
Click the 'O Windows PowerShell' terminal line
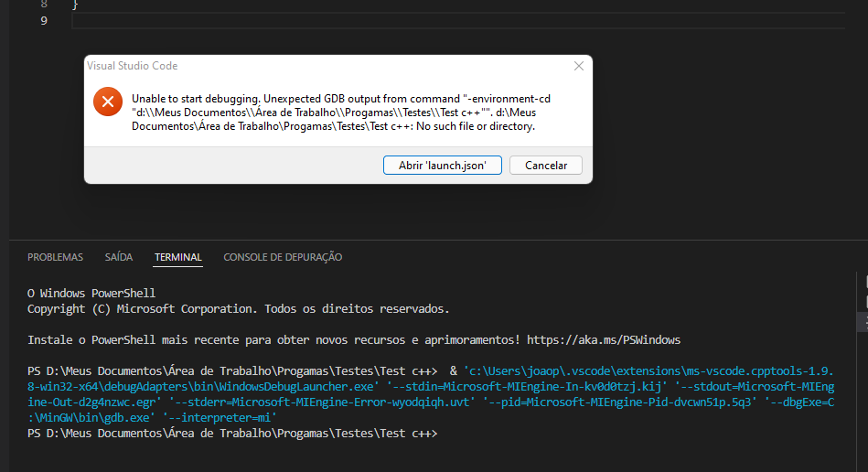click(91, 293)
